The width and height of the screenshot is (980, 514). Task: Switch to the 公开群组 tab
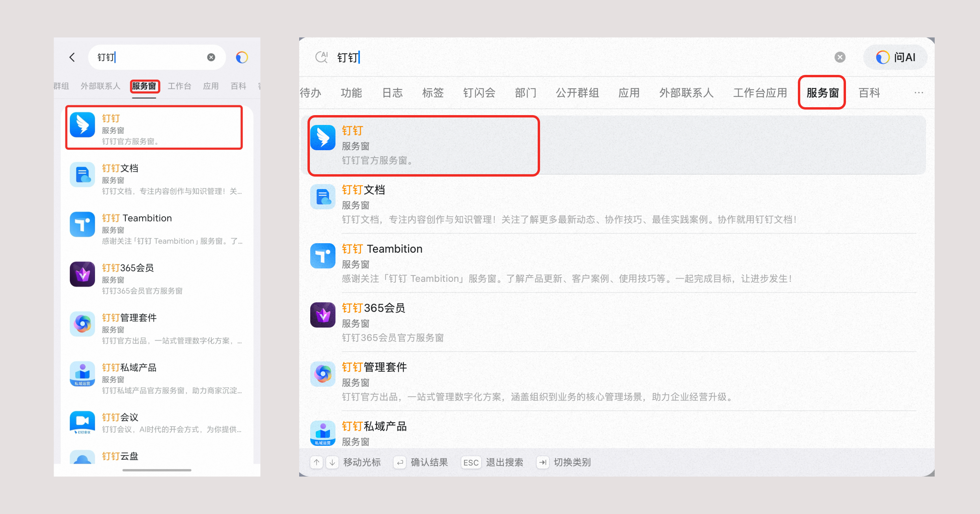coord(577,93)
